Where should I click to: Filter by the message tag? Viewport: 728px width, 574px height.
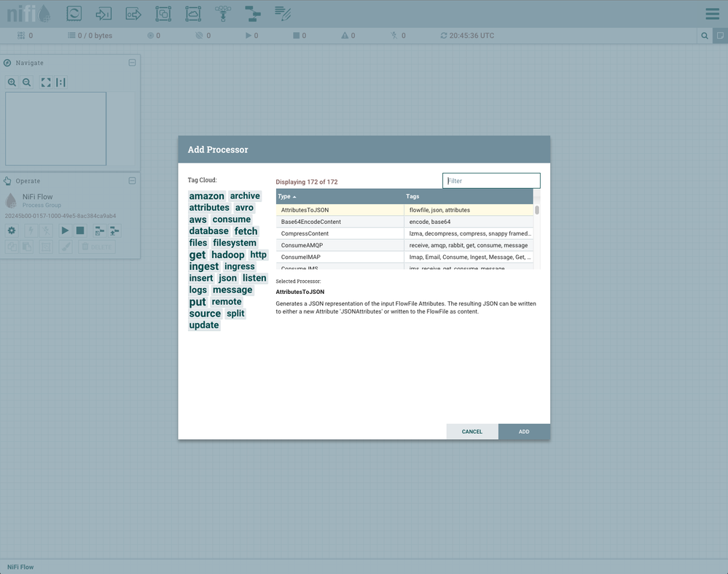click(232, 290)
